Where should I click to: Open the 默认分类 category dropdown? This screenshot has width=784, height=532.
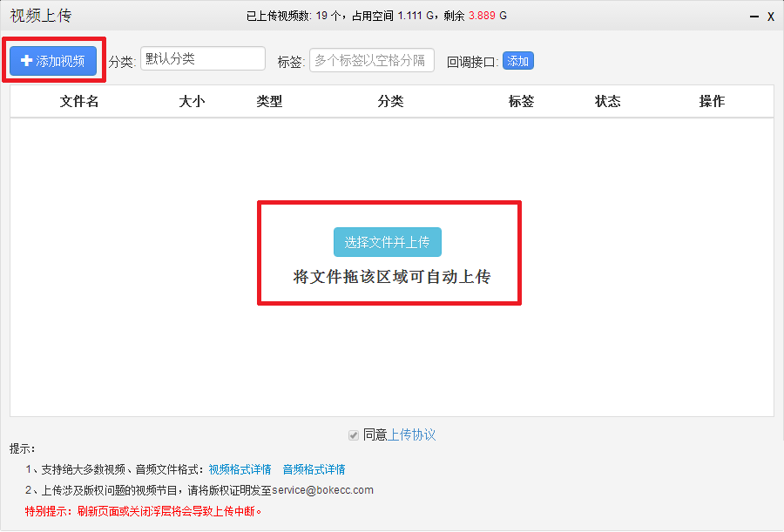click(203, 59)
